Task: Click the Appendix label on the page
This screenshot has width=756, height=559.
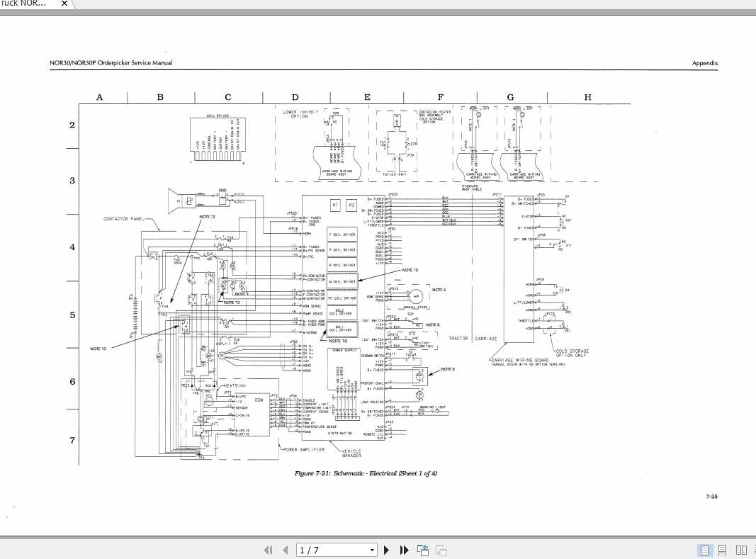Action: pos(706,63)
